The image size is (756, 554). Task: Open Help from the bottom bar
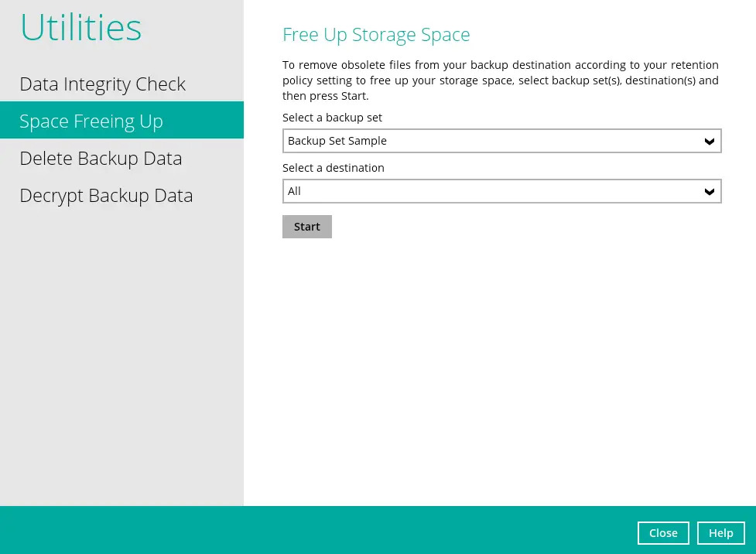720,533
